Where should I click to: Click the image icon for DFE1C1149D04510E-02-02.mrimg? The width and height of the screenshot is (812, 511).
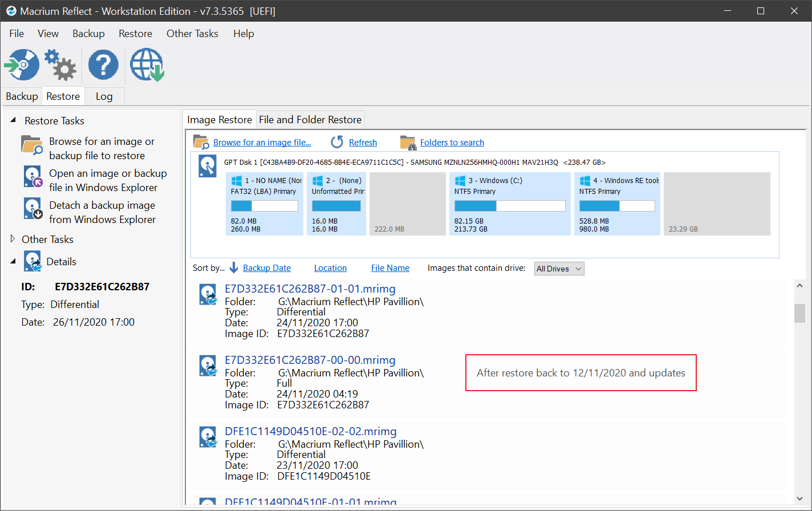(208, 437)
